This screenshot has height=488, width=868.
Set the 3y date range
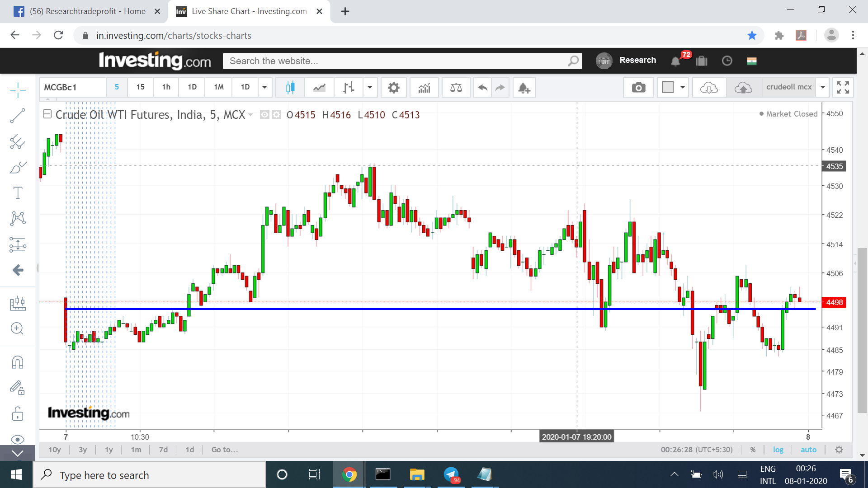point(83,450)
